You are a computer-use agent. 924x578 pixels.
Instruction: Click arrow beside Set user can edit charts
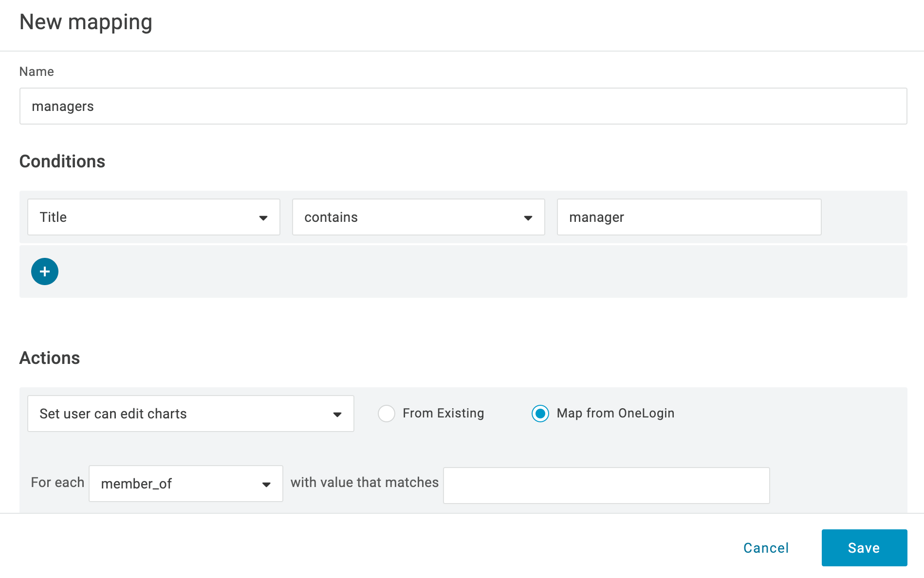337,415
